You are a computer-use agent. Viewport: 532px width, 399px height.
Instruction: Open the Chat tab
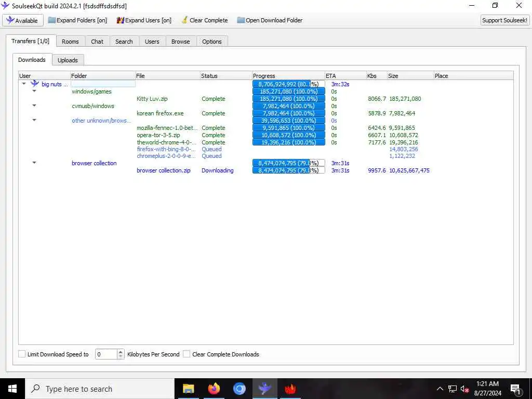(x=97, y=42)
